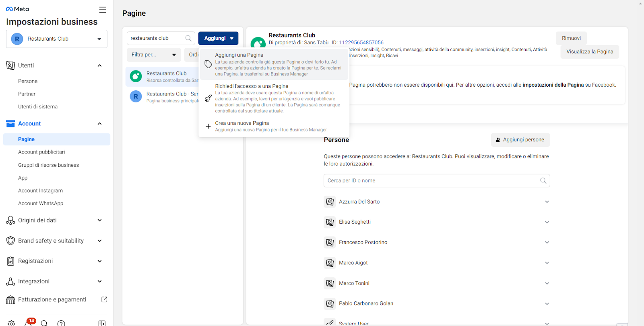Image resolution: width=644 pixels, height=326 pixels.
Task: Click the key icon for Richiedi l'accesso
Action: tap(208, 98)
